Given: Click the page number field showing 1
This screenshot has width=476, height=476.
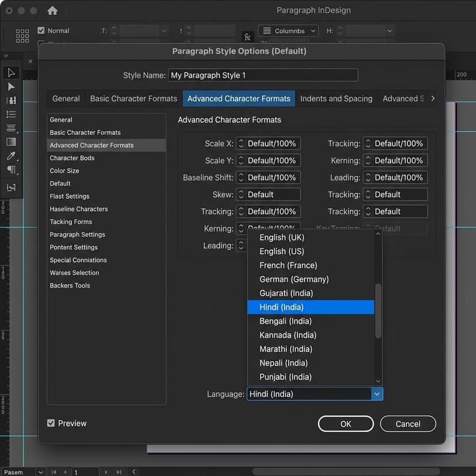Looking at the screenshot, I should [x=85, y=472].
